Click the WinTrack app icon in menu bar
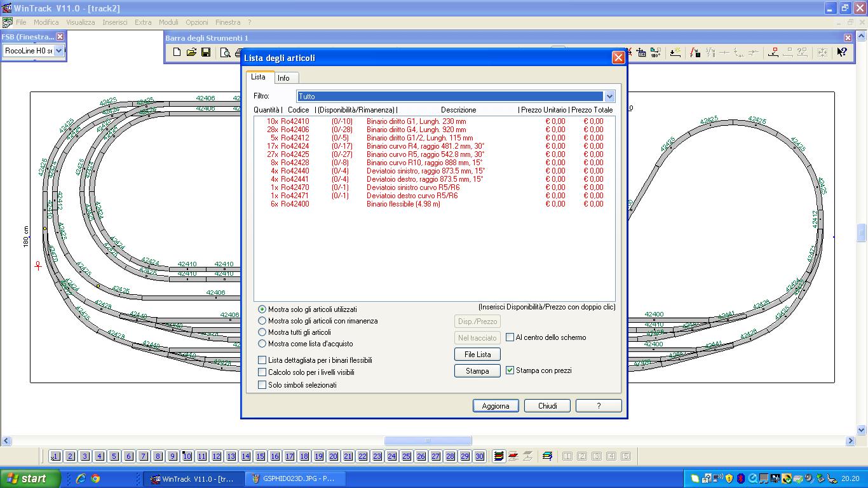Viewport: 868px width, 488px height. pos(7,22)
